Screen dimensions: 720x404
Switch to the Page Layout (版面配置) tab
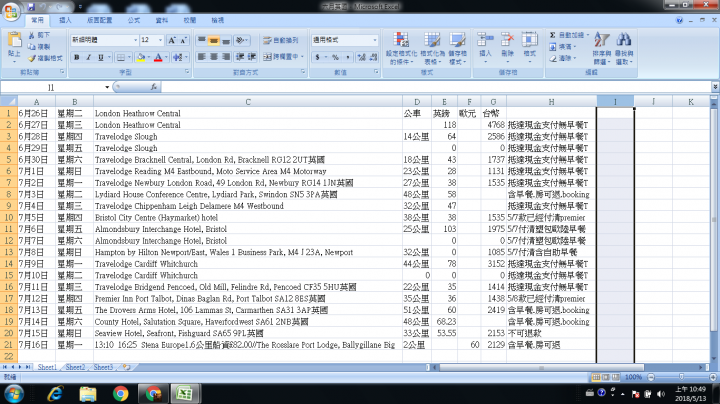(x=100, y=20)
